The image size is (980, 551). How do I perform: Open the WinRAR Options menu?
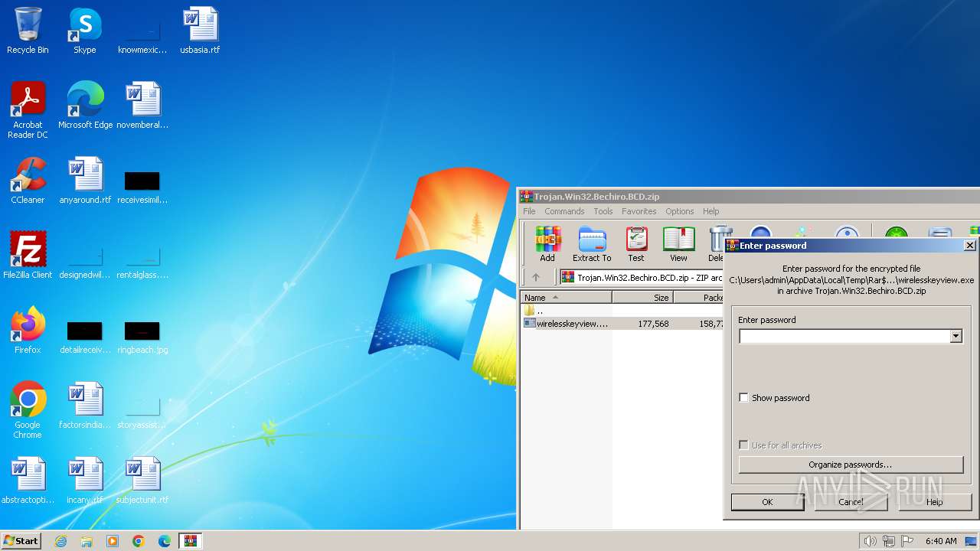point(679,211)
